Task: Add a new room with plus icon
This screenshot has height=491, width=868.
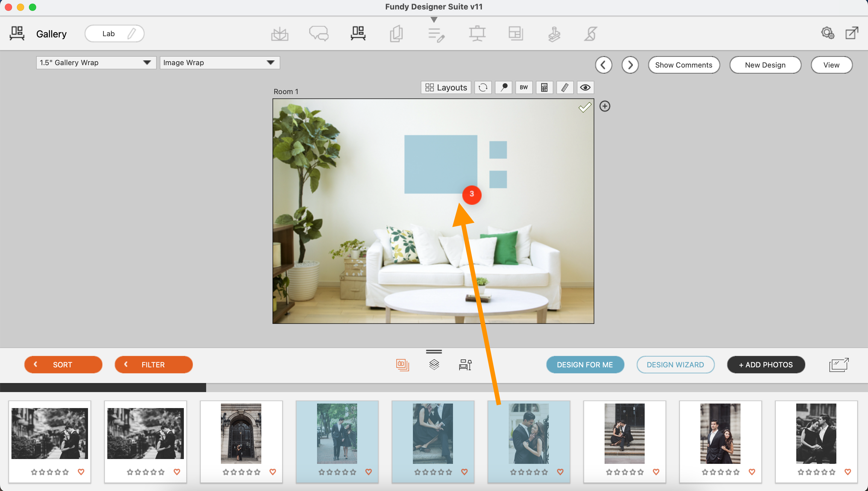Action: (605, 106)
